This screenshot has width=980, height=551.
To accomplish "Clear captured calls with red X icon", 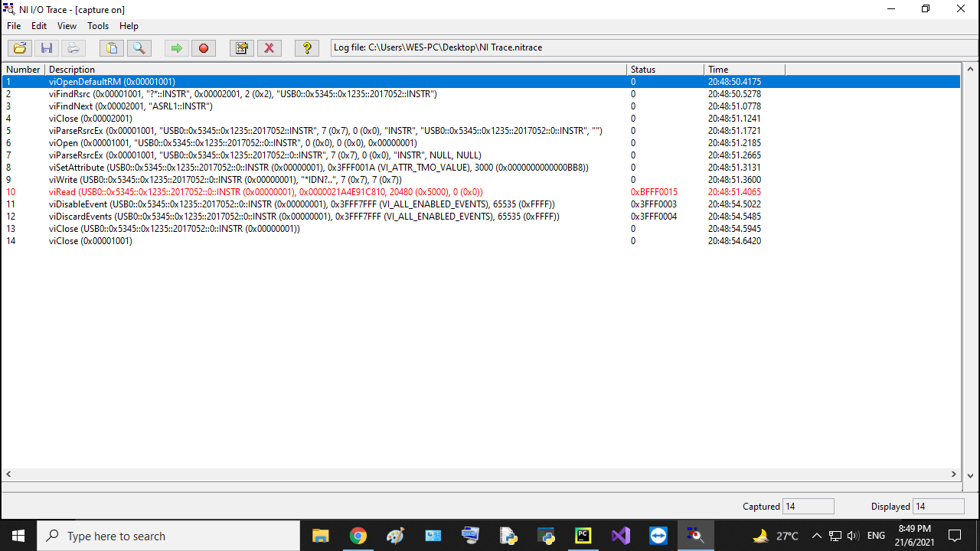I will pos(269,48).
